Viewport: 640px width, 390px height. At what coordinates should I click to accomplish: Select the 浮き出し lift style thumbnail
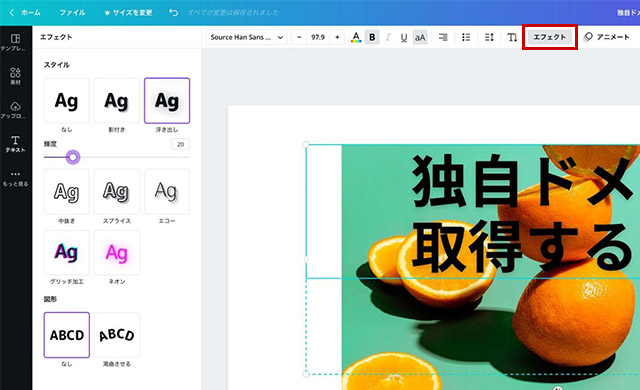[x=167, y=101]
